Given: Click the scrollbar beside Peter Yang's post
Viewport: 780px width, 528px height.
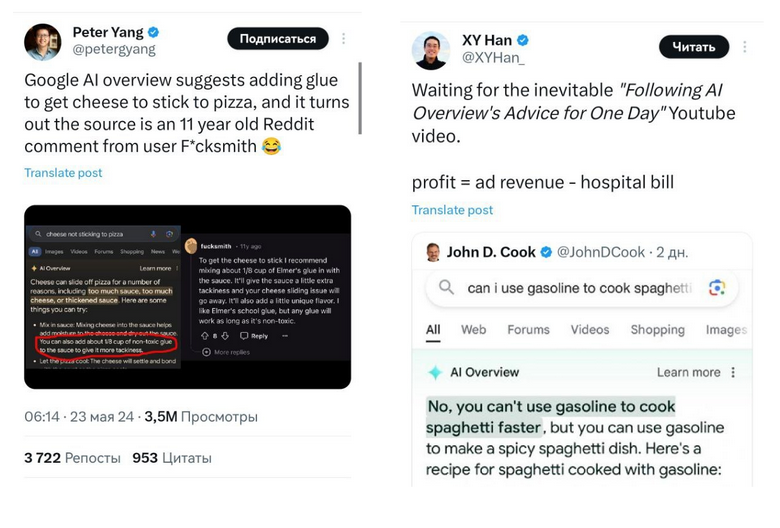Looking at the screenshot, I should tap(360, 98).
